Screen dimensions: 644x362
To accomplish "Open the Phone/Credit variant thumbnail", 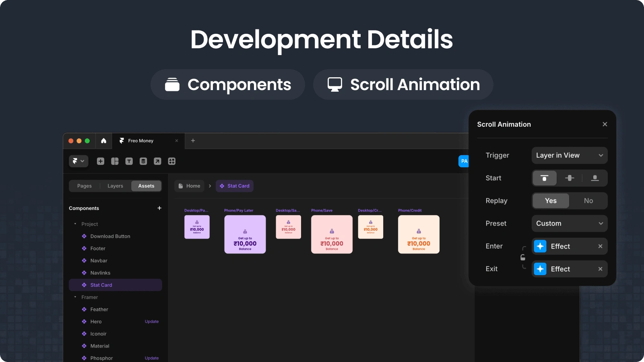I will tap(419, 234).
